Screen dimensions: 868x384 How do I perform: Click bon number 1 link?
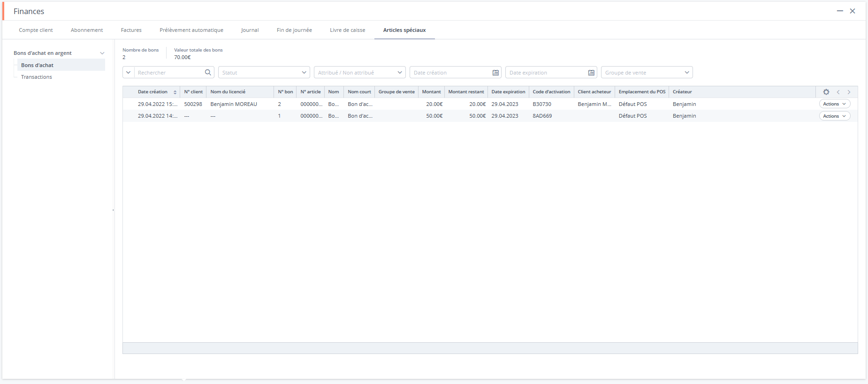point(279,116)
